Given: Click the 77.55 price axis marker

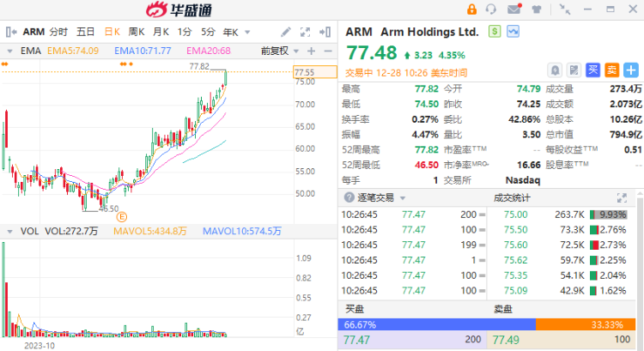Looking at the screenshot, I should click(x=314, y=72).
